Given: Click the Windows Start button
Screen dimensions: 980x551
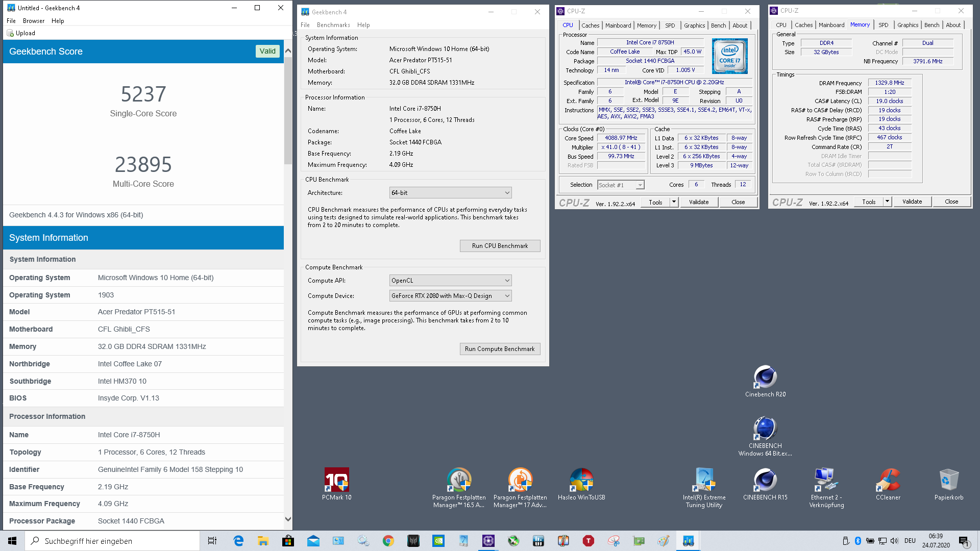Looking at the screenshot, I should tap(12, 541).
